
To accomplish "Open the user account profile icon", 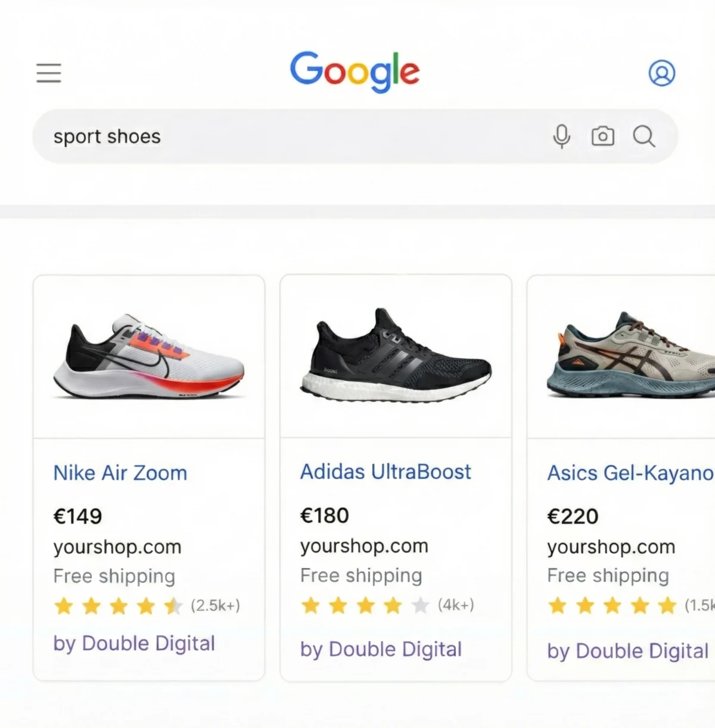I will coord(661,73).
